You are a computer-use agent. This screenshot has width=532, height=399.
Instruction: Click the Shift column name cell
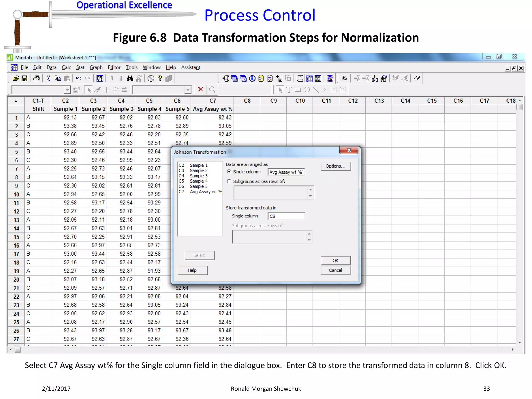(x=38, y=109)
